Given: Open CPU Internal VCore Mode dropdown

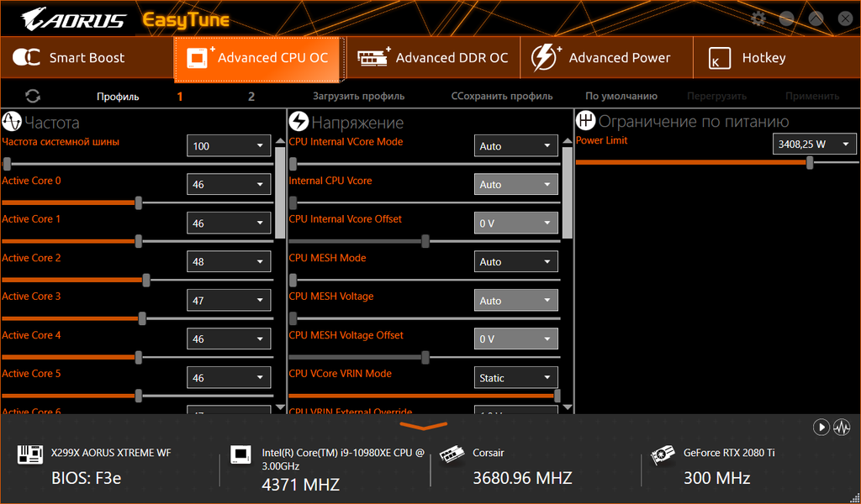Looking at the screenshot, I should click(515, 146).
